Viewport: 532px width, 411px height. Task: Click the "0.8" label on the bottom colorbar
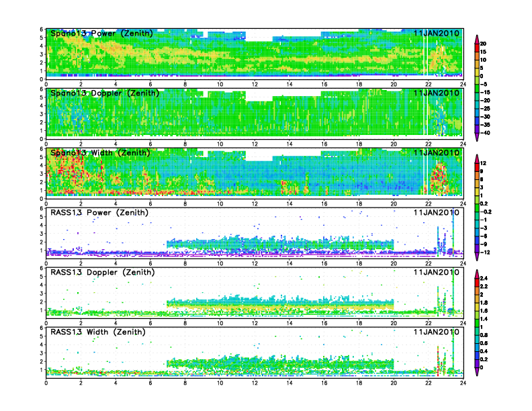[x=484, y=335]
